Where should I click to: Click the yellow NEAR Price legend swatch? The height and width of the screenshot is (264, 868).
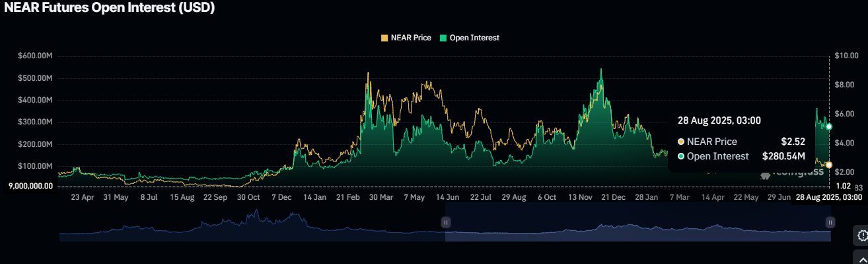[384, 38]
